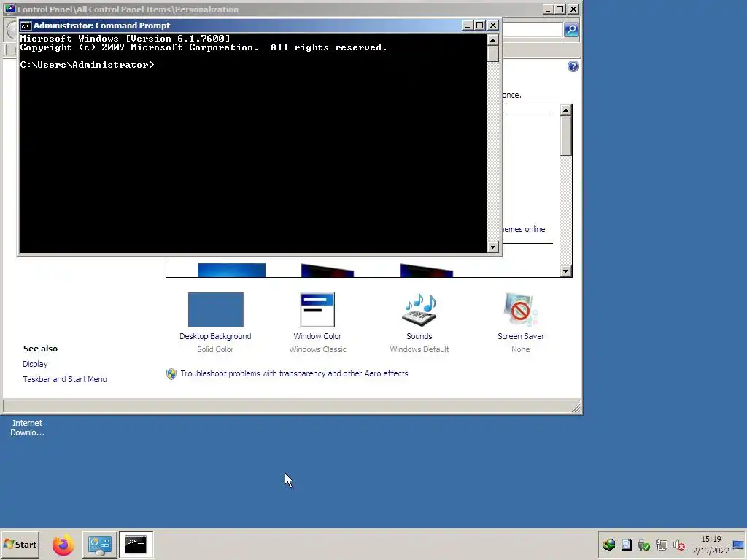The image size is (747, 560).
Task: Click the magnifier document tray icon
Action: point(627,545)
